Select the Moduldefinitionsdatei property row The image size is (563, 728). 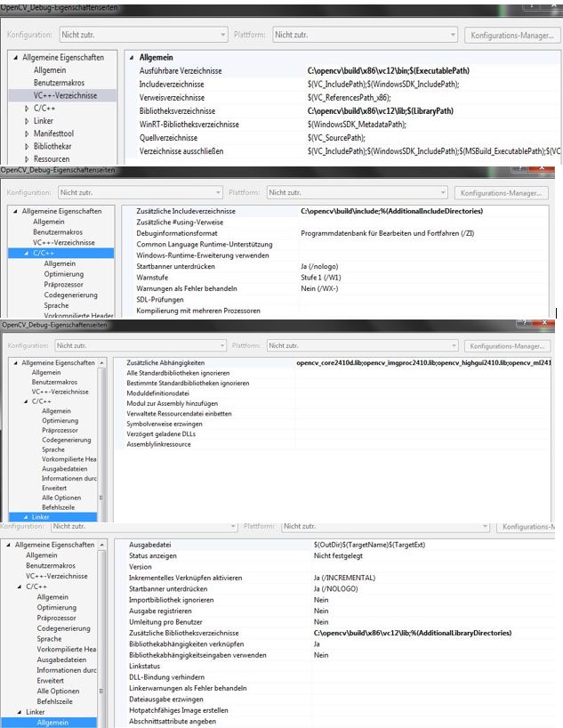[333, 393]
